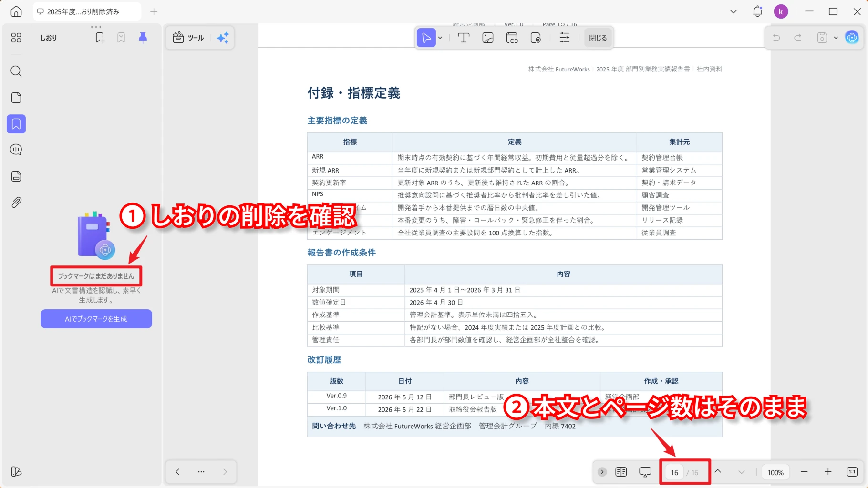Open the search panel
Image resolution: width=868 pixels, height=488 pixels.
(x=16, y=71)
